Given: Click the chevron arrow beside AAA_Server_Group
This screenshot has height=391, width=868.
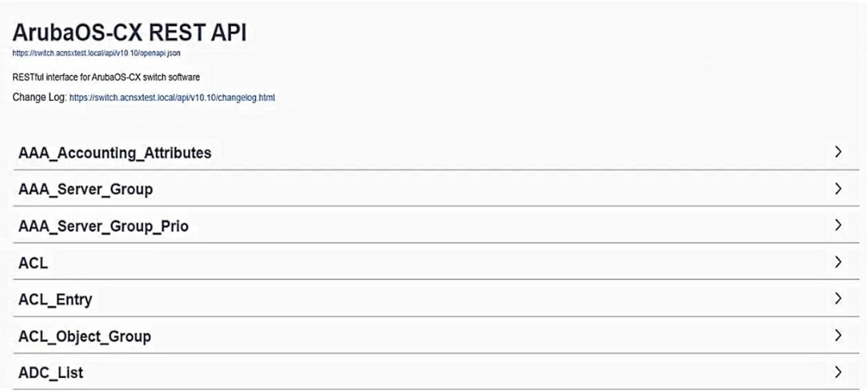Looking at the screenshot, I should [837, 189].
